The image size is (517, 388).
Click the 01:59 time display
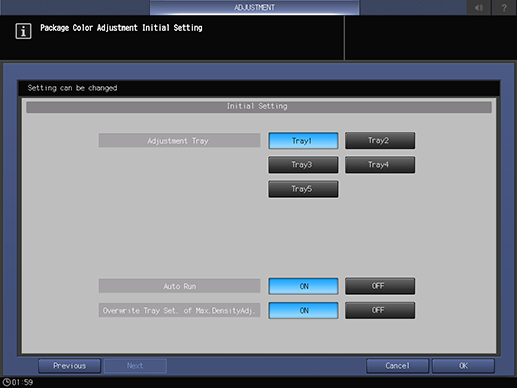[x=22, y=382]
